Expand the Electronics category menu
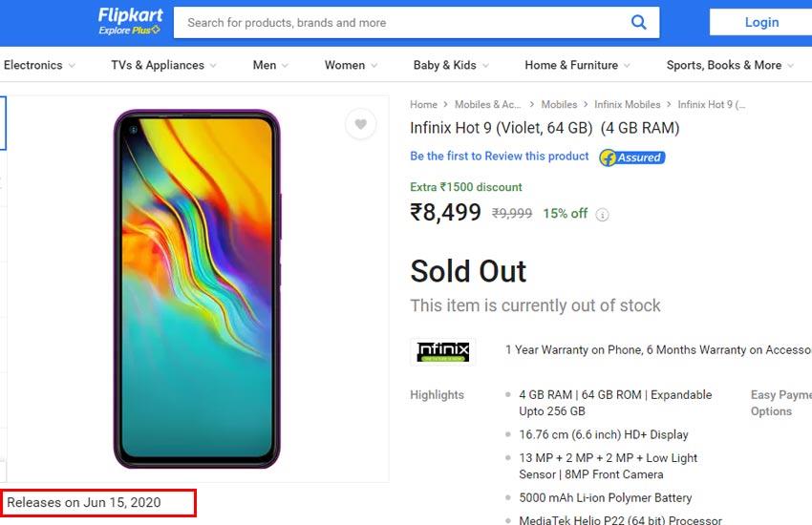The height and width of the screenshot is (525, 812). point(39,65)
